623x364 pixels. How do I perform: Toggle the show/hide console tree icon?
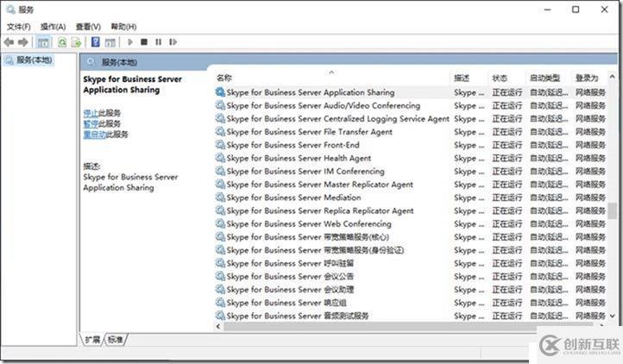coord(43,41)
